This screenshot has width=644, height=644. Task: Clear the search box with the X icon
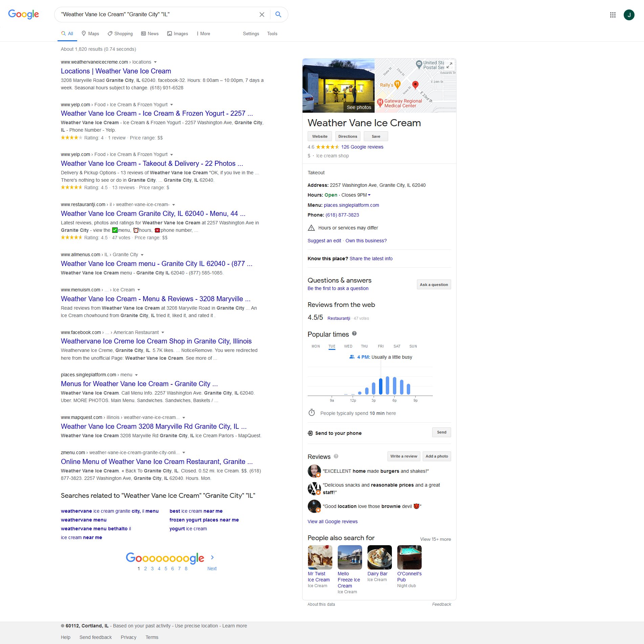pyautogui.click(x=262, y=15)
